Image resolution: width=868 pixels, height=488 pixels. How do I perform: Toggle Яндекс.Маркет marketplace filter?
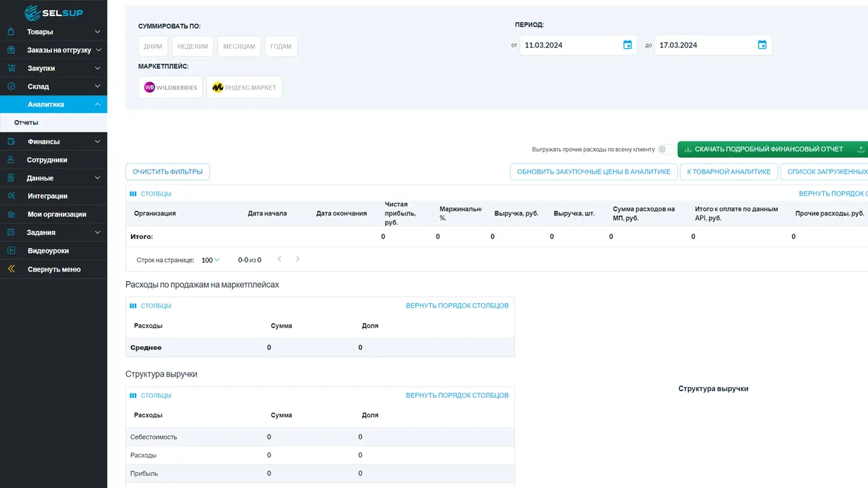(244, 87)
